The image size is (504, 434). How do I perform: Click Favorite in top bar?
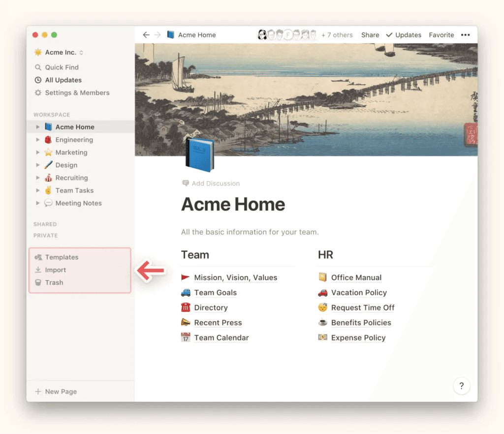click(441, 35)
